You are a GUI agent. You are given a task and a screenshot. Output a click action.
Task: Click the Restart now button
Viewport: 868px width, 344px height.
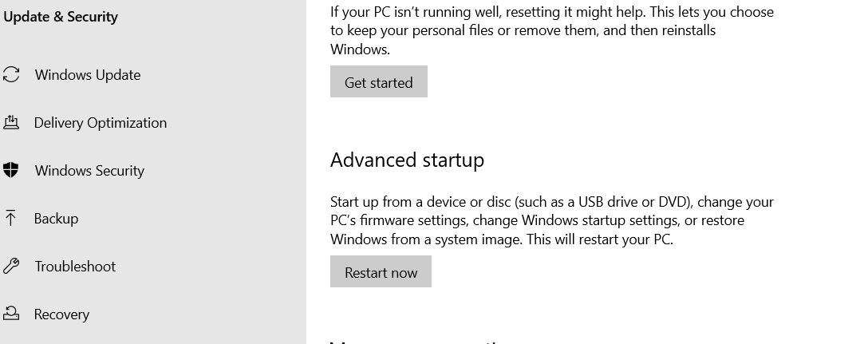[x=381, y=272]
